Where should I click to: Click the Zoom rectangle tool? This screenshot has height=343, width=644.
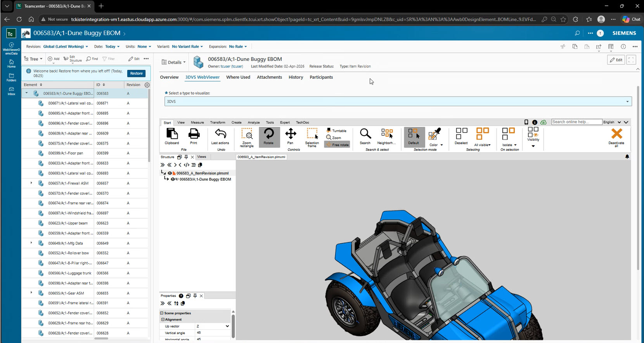coord(247,136)
